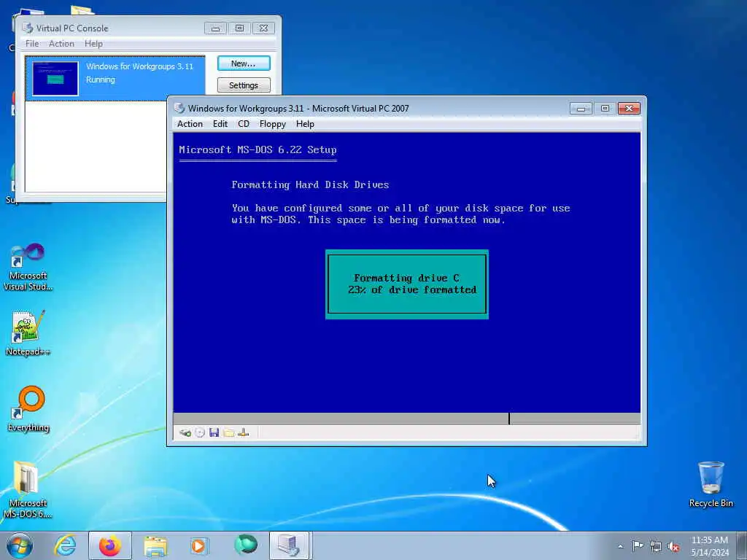Click the Show desktop button at taskbar end
The image size is (747, 560).
(x=741, y=545)
